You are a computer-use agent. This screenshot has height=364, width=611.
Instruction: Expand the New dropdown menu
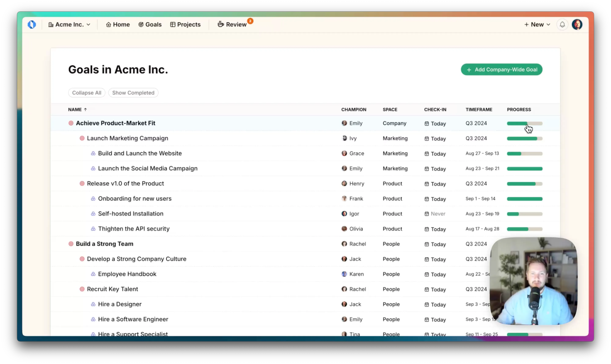coord(537,25)
